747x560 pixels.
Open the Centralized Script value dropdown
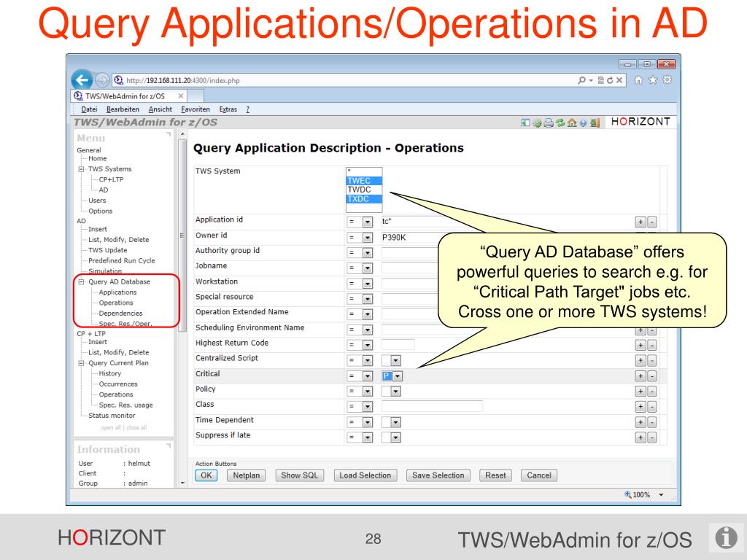pyautogui.click(x=395, y=360)
